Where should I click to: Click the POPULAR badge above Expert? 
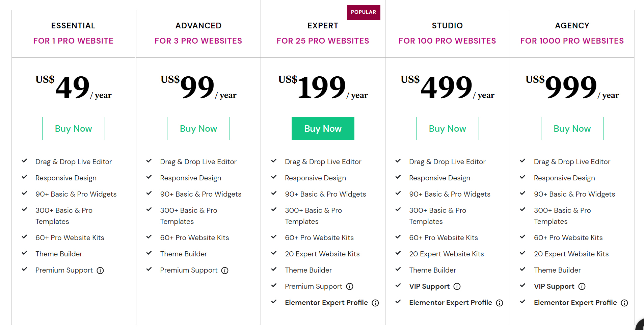364,12
